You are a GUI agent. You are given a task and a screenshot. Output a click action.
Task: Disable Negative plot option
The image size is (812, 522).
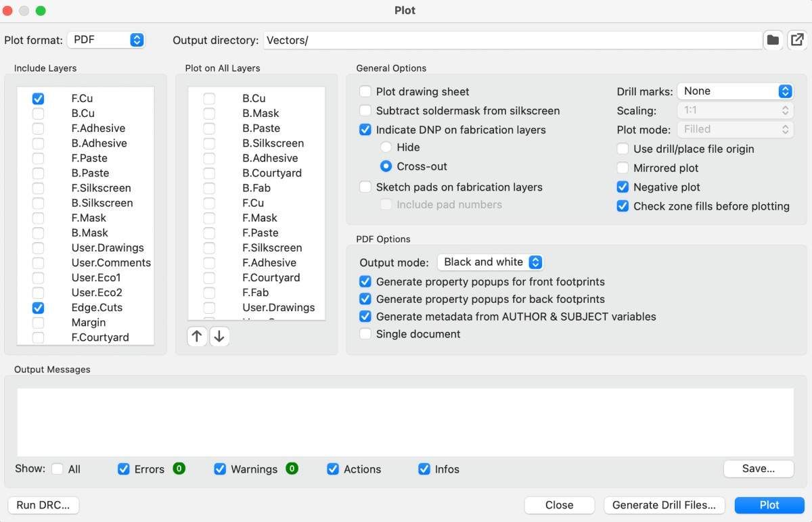(x=623, y=187)
